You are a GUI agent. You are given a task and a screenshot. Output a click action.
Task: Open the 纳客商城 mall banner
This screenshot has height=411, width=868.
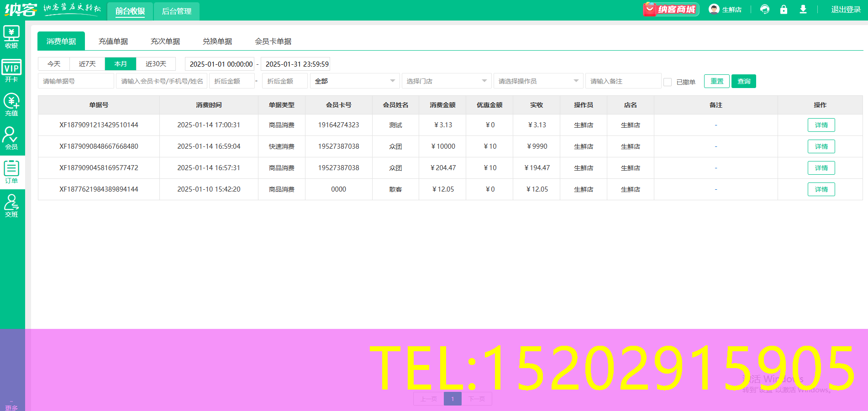[670, 10]
